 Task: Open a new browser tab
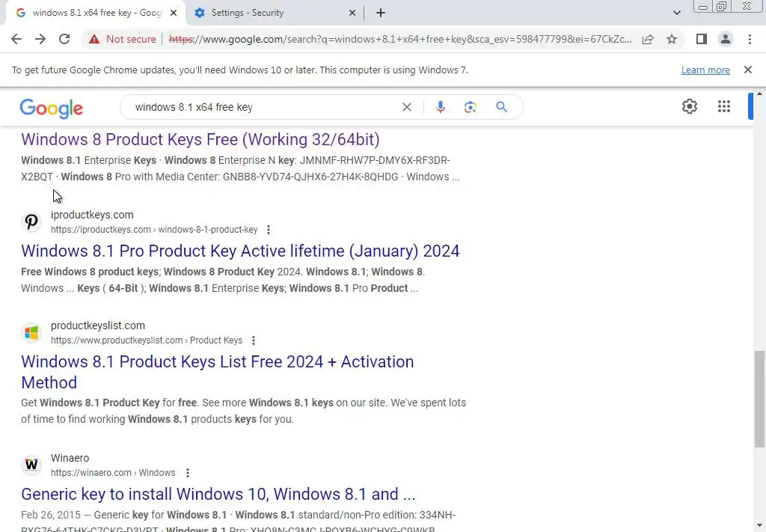pos(381,13)
